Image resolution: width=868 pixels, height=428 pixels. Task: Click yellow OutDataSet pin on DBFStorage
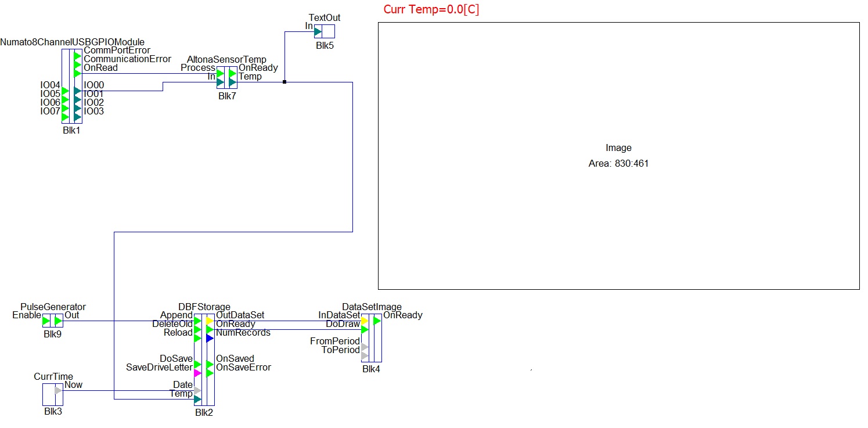pos(210,321)
